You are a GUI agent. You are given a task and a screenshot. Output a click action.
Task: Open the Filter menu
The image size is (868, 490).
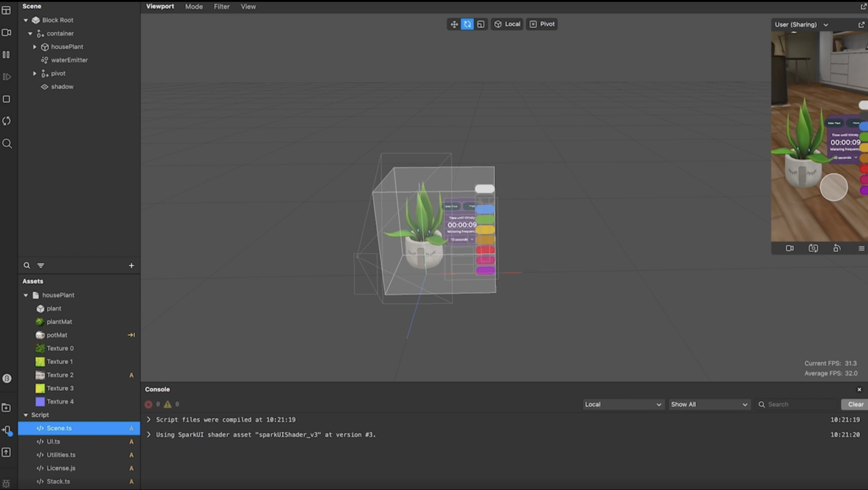coord(221,7)
